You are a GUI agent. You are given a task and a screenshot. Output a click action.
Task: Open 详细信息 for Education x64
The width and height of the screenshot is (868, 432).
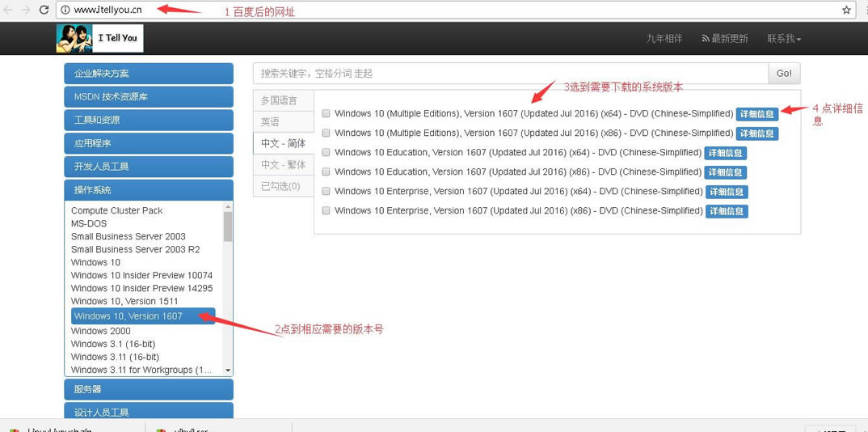coord(726,153)
